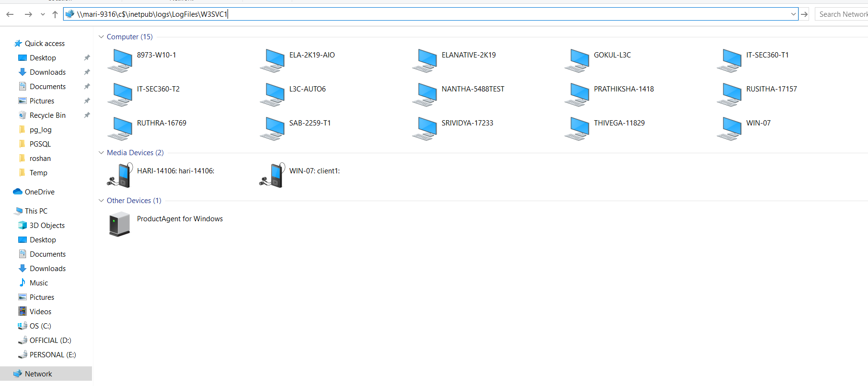Open the PGSQL folder
The height and width of the screenshot is (386, 868).
tap(40, 144)
